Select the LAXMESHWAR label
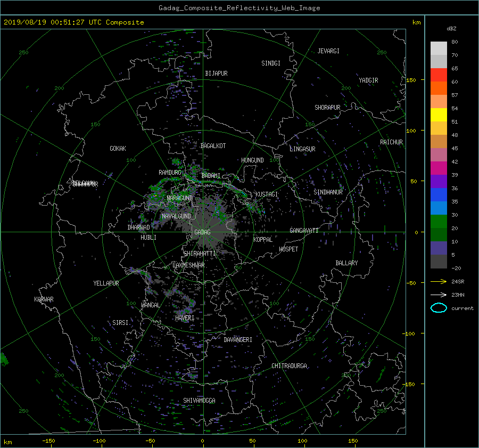This screenshot has width=479, height=448. [188, 265]
